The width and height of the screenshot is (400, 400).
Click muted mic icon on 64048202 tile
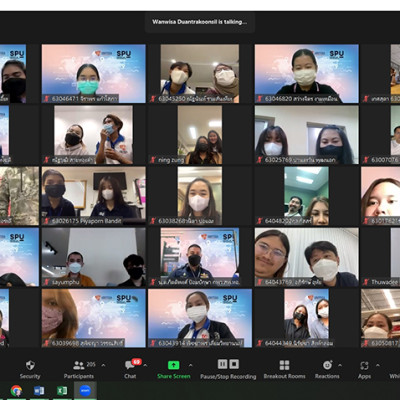[260, 221]
